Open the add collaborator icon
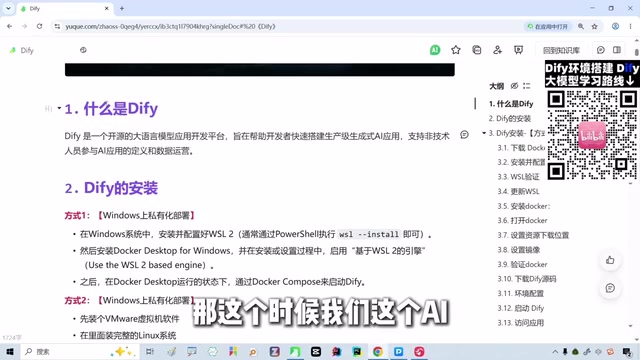Viewport: 640px width, 360px height. 497,50
